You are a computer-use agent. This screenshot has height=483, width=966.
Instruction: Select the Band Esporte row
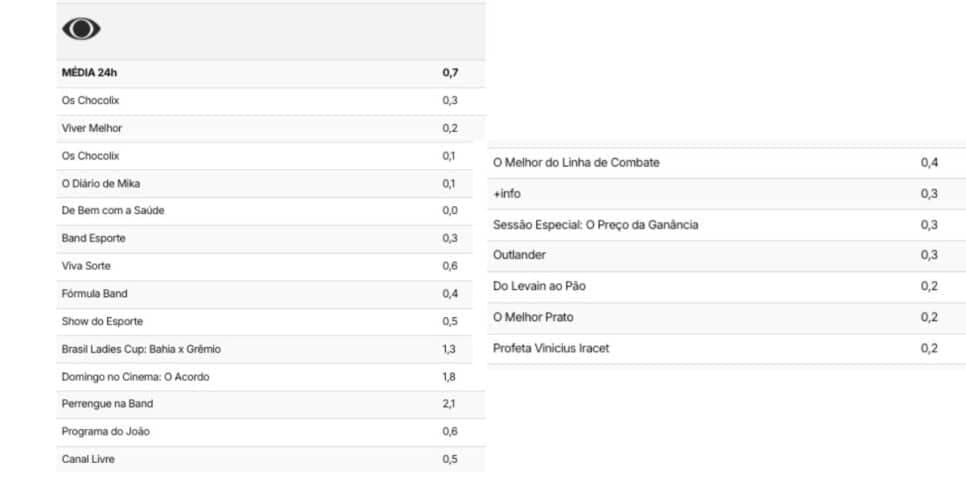coord(270,238)
